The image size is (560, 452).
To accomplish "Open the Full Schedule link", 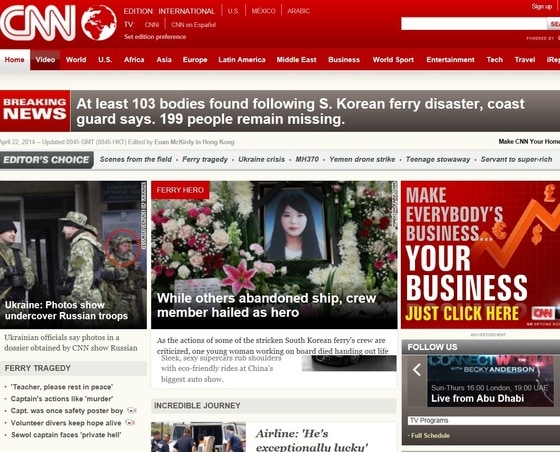I will [x=430, y=436].
